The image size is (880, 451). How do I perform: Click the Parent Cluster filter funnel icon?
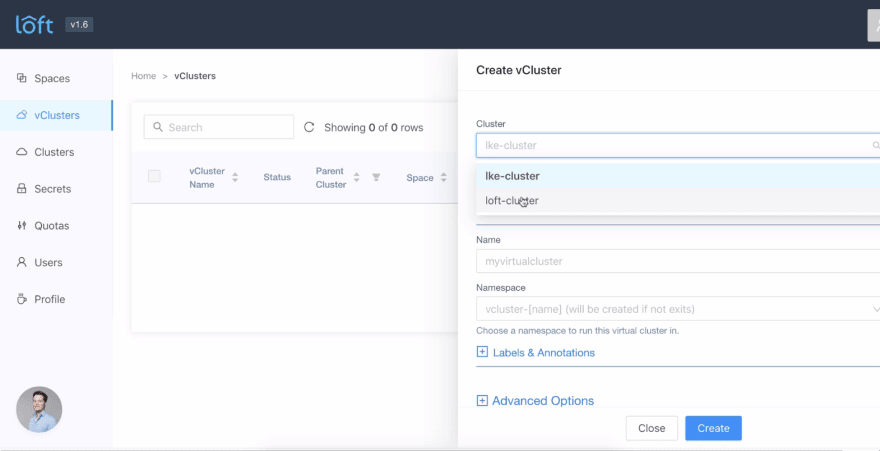376,177
